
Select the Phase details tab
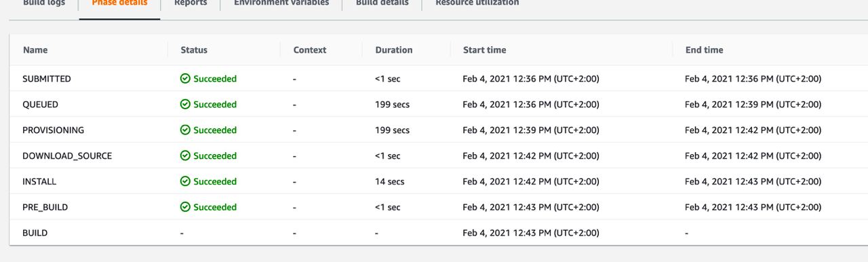point(119,3)
